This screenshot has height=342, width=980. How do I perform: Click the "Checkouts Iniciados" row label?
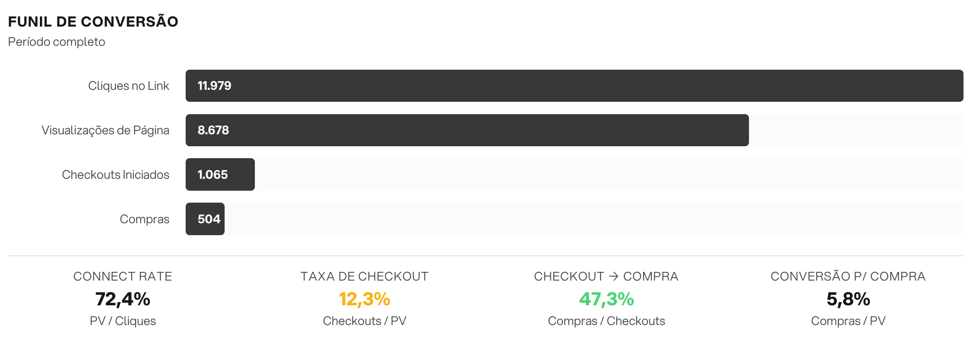click(x=116, y=175)
